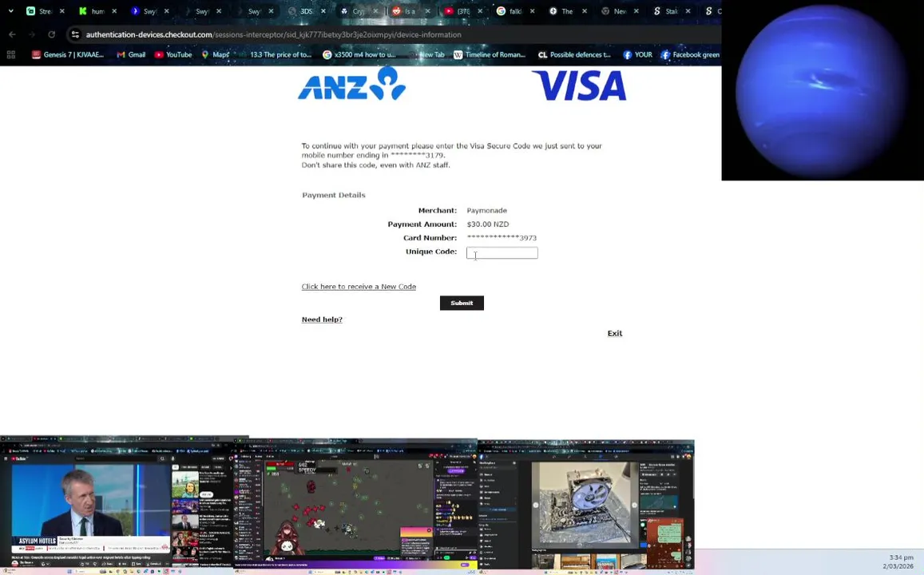
Task: Select the Reddit 'Is a' tab
Action: click(405, 11)
